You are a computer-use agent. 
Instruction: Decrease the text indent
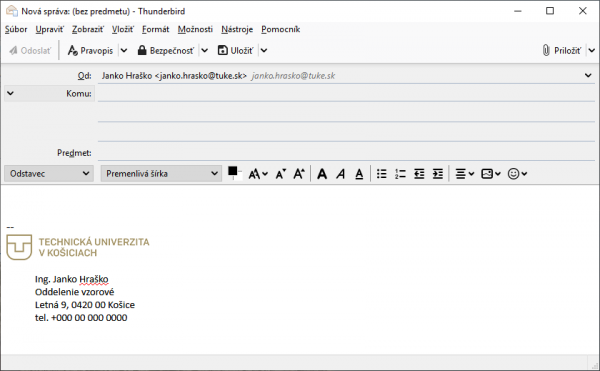(419, 174)
